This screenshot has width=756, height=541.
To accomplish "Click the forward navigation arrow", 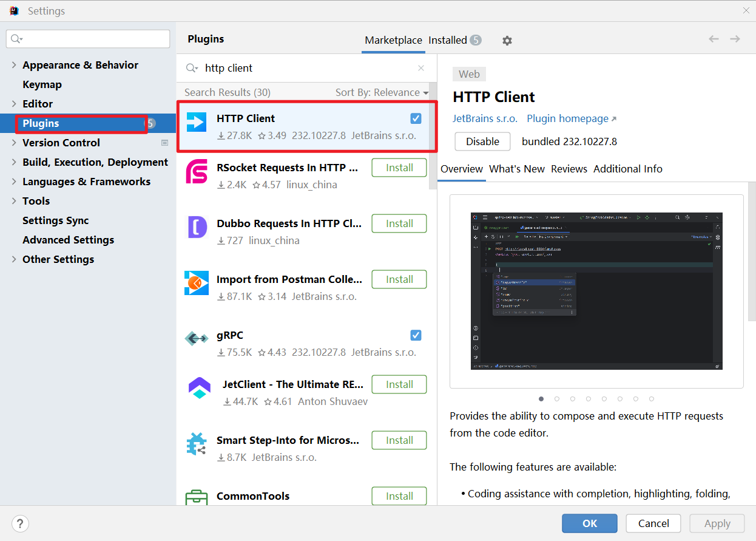I will click(x=735, y=39).
